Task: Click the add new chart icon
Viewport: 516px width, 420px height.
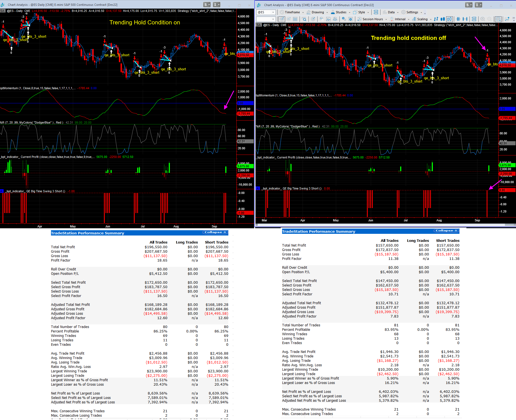Action: click(x=507, y=19)
